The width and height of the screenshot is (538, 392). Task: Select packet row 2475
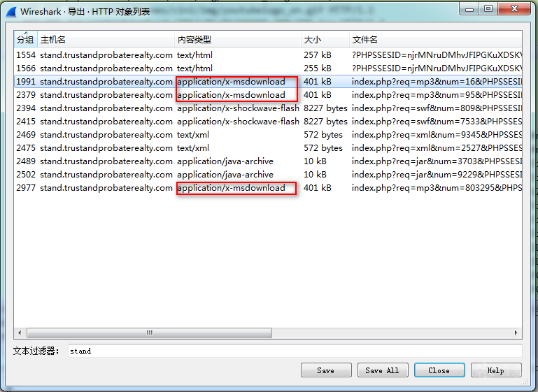pyautogui.click(x=268, y=148)
